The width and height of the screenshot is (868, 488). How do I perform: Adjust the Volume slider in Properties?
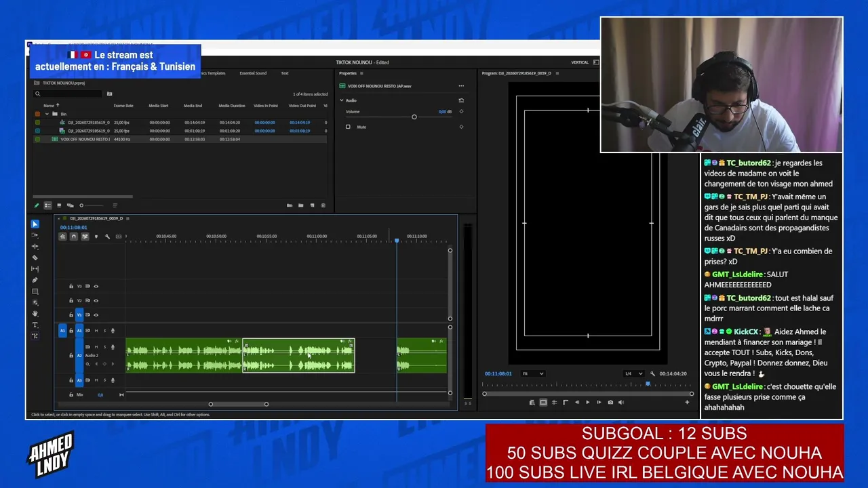tap(414, 117)
